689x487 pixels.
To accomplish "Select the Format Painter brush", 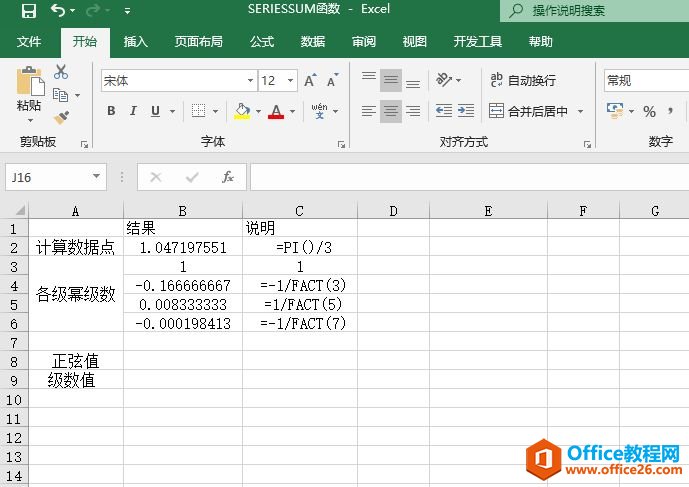I will (x=61, y=118).
